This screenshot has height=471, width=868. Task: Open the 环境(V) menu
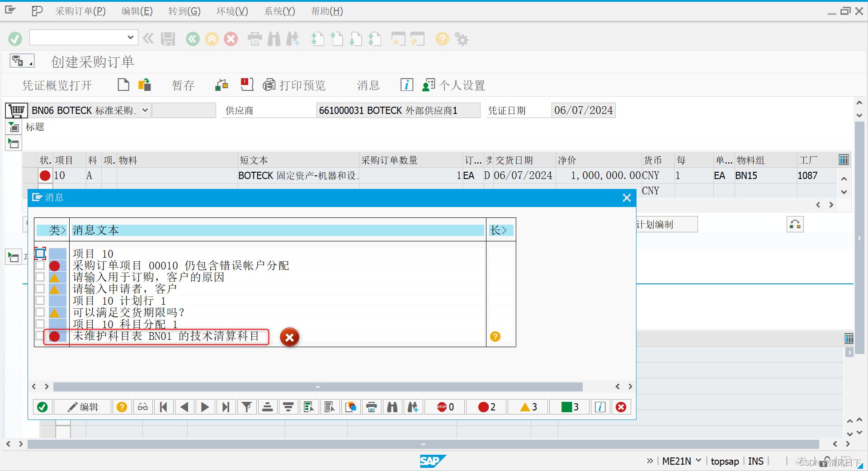point(231,11)
